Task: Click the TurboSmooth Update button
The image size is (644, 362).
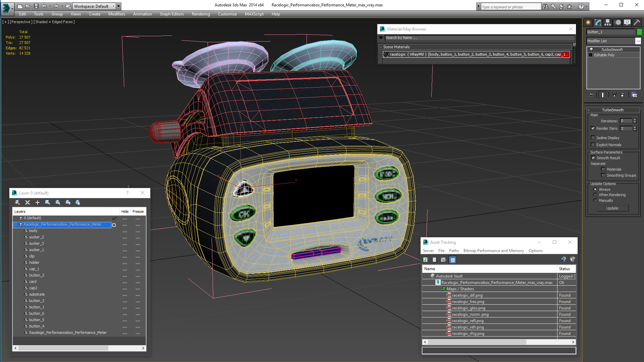Action: tap(612, 208)
